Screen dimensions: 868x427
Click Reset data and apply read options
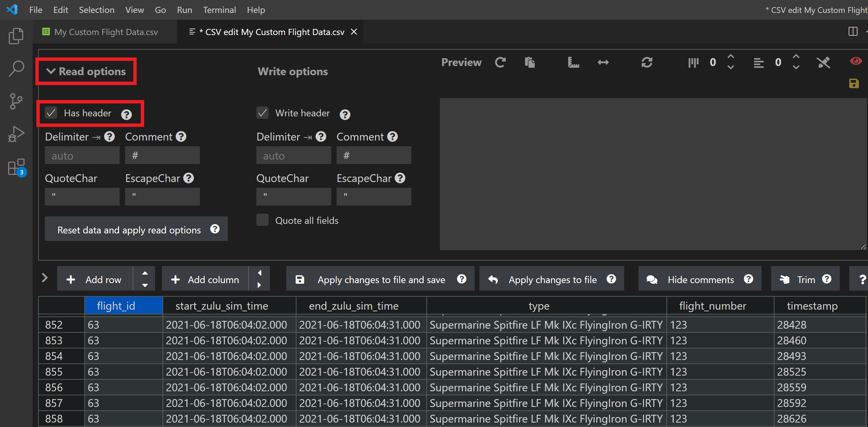[x=129, y=230]
